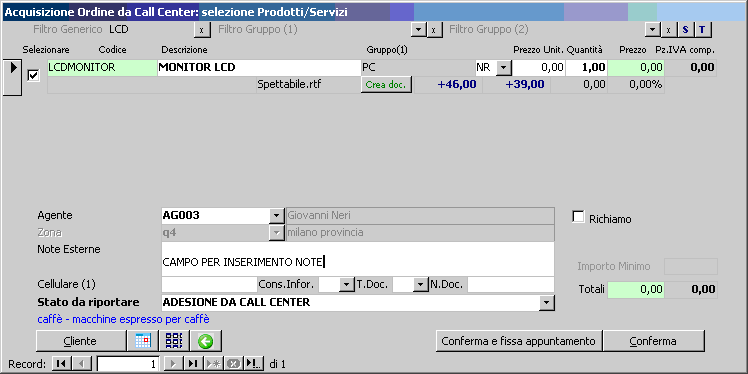Go to next record navigation icon
This screenshot has width=748, height=374.
pyautogui.click(x=173, y=364)
